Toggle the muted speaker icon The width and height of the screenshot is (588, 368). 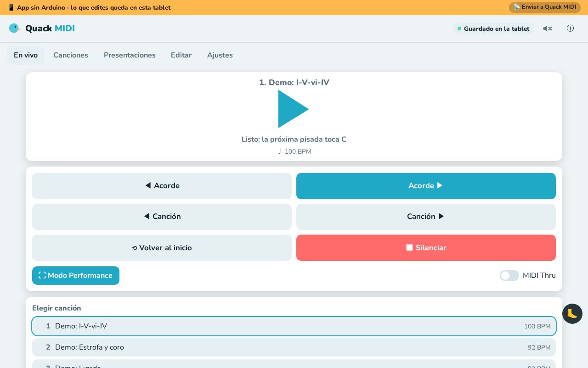[x=547, y=29]
